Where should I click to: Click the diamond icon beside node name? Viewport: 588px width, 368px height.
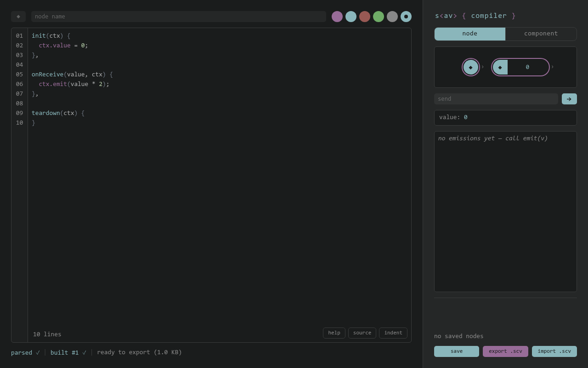[18, 17]
